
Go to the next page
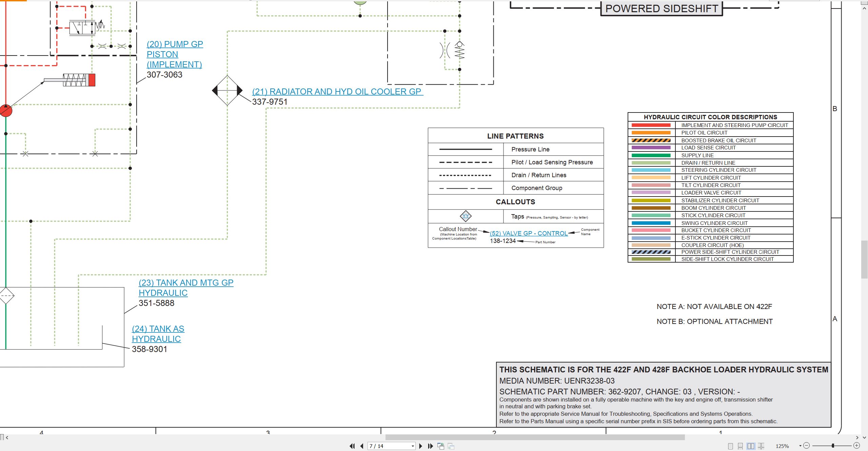421,446
